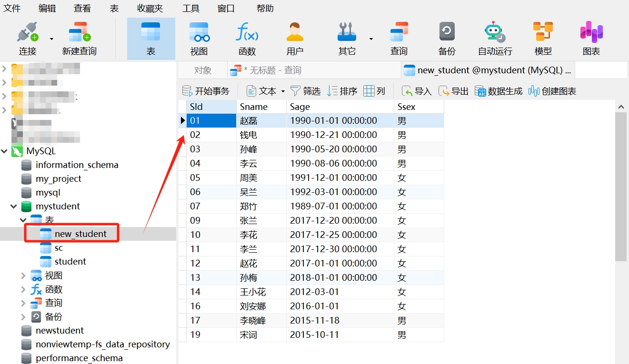Click the vertical scrollbar of the data grid

pos(620,190)
